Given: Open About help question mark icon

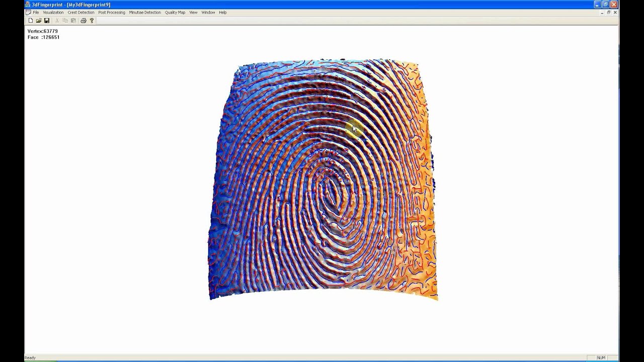Looking at the screenshot, I should (x=92, y=21).
